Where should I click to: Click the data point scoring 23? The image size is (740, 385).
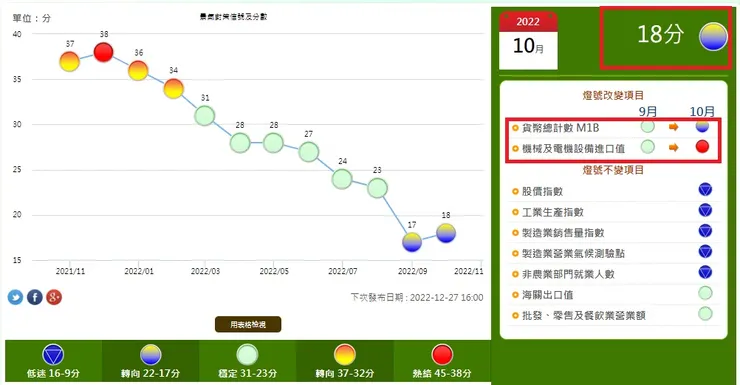coord(377,188)
